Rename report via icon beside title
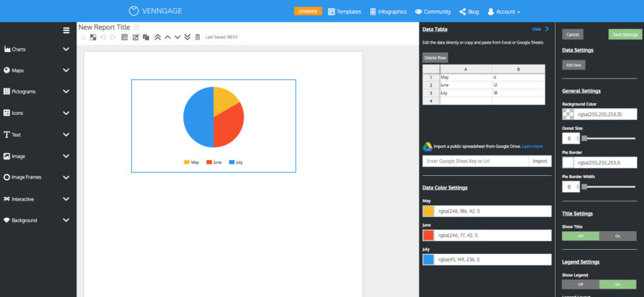 point(137,27)
